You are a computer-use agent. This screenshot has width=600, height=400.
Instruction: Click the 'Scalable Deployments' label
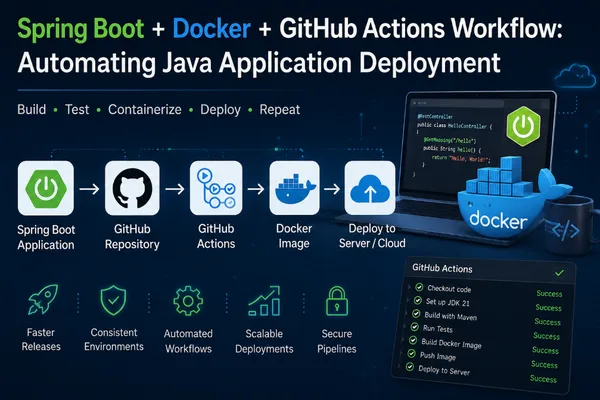[264, 341]
